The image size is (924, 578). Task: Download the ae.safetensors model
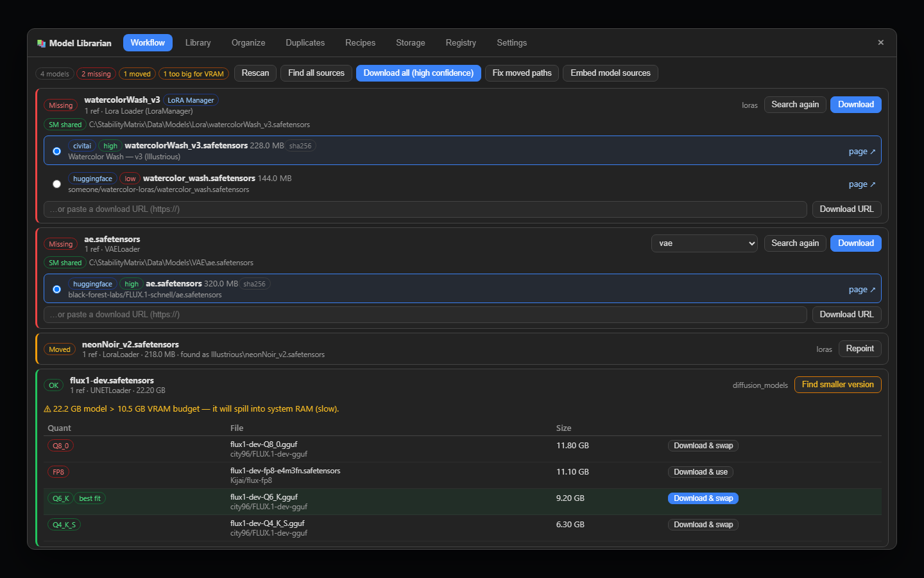[x=856, y=243]
